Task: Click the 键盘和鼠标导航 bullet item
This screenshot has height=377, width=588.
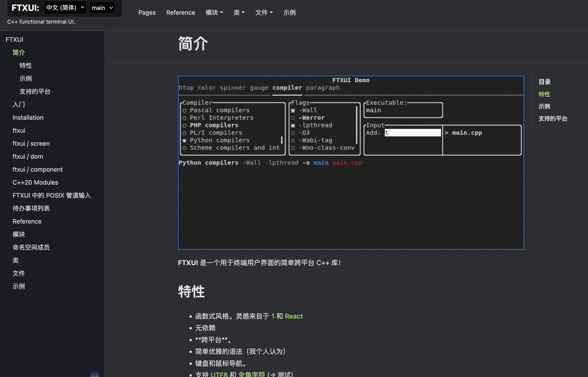Action: (x=221, y=364)
